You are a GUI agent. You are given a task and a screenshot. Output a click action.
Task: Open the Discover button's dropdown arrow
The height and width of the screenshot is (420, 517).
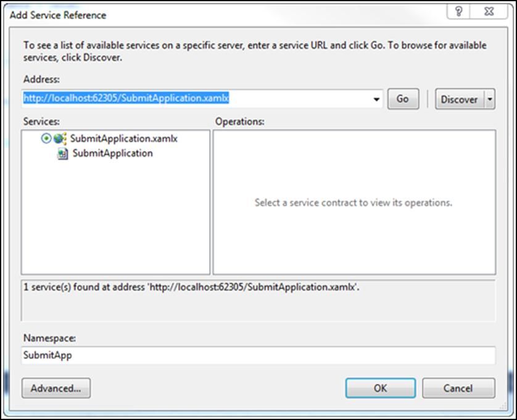[x=490, y=99]
